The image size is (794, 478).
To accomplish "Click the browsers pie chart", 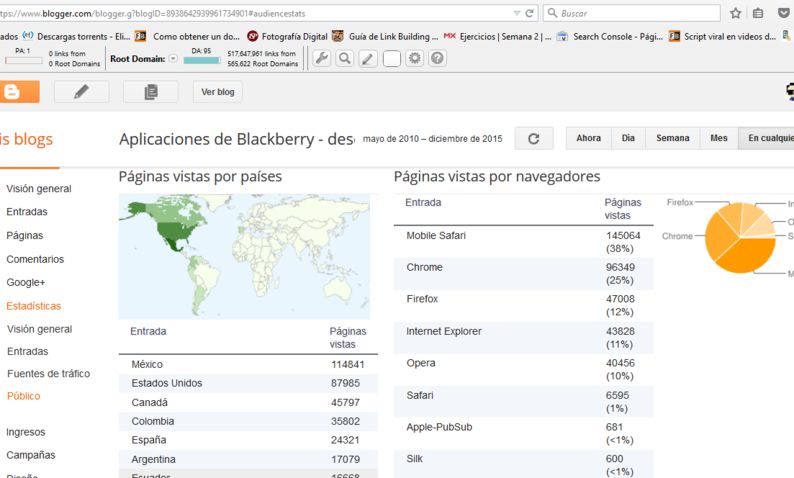I will (740, 237).
